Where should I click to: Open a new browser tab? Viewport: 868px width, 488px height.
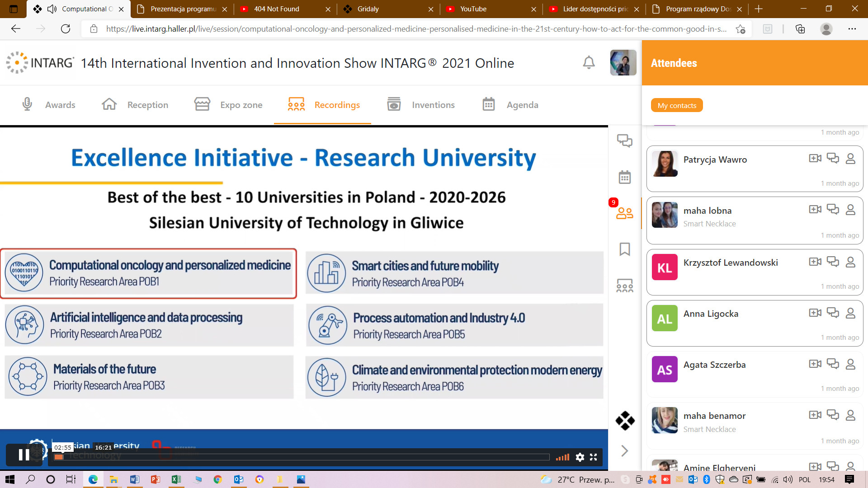tap(759, 9)
